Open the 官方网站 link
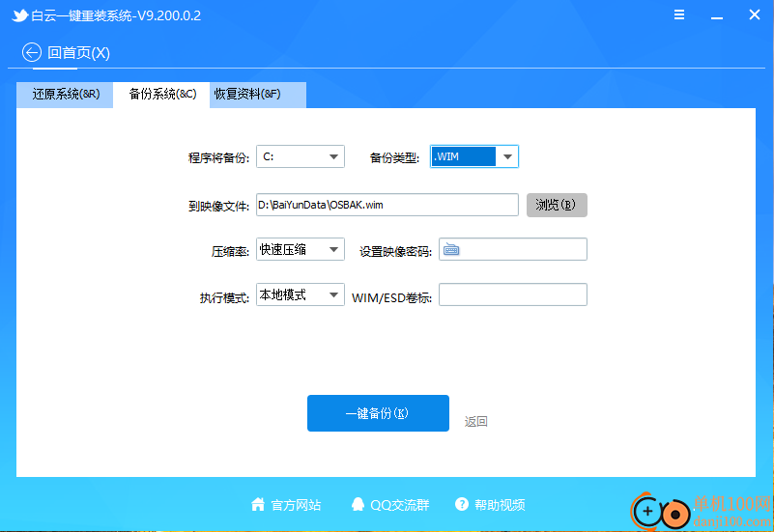The image size is (774, 532). tap(297, 505)
